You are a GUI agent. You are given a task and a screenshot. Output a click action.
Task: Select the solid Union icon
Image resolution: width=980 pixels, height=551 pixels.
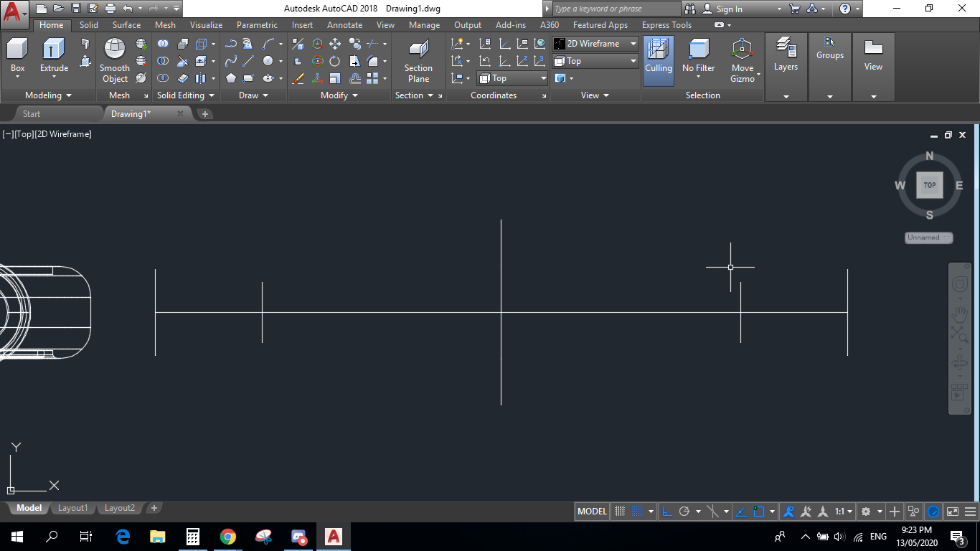pyautogui.click(x=164, y=44)
